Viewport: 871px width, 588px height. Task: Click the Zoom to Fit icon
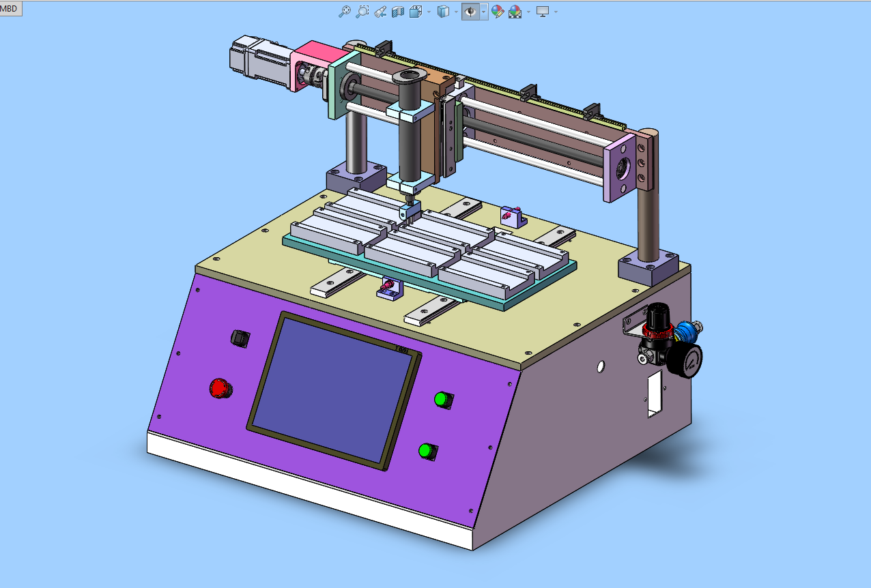pyautogui.click(x=345, y=12)
